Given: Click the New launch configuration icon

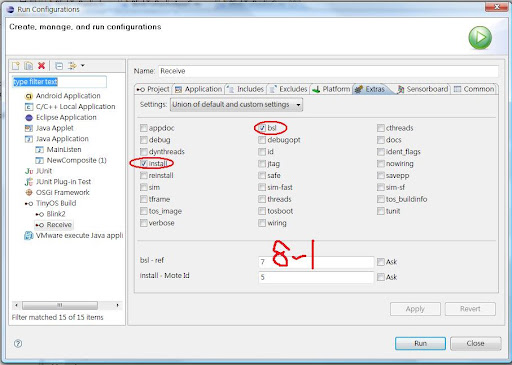Looking at the screenshot, I should 16,66.
